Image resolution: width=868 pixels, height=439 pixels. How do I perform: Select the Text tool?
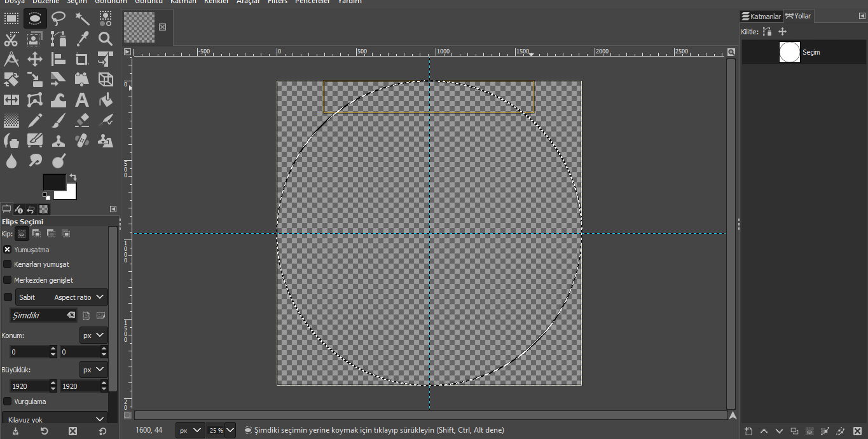pyautogui.click(x=82, y=100)
